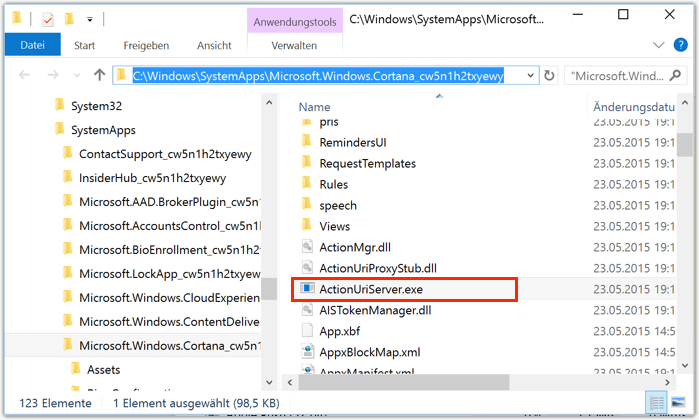Click the horizontal scroll left arrow
The width and height of the screenshot is (699, 420).
coord(290,382)
